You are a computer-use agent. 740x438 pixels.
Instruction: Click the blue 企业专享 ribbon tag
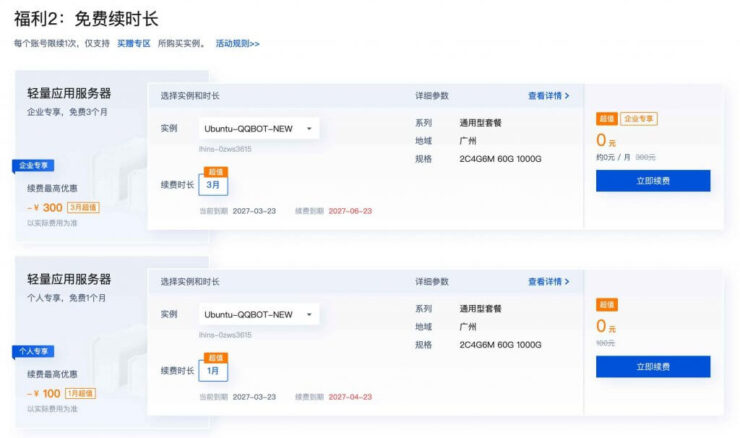(33, 166)
